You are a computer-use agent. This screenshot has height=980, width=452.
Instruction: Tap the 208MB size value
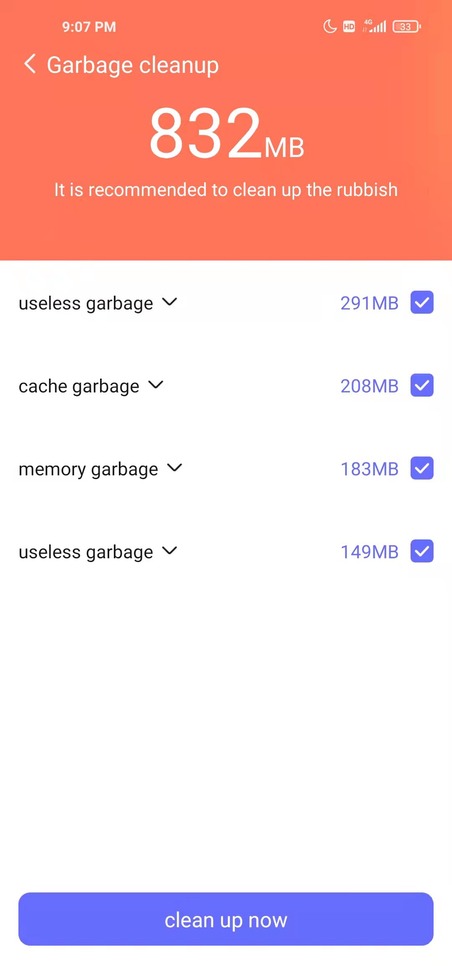point(369,386)
